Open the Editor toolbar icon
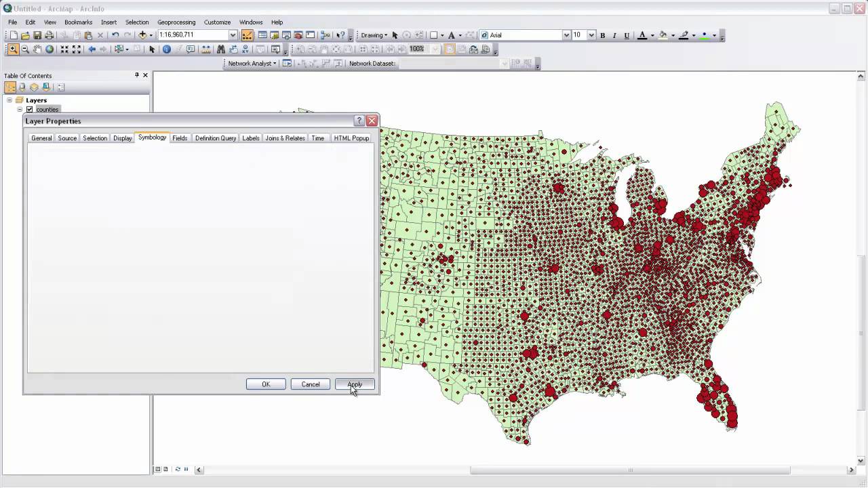Screen dimensions: 868x488 tap(248, 35)
